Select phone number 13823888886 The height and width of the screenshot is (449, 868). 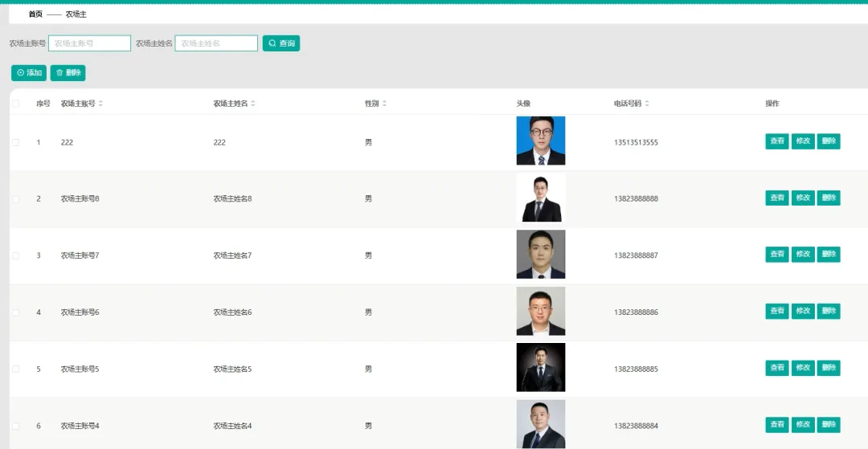[x=636, y=312]
